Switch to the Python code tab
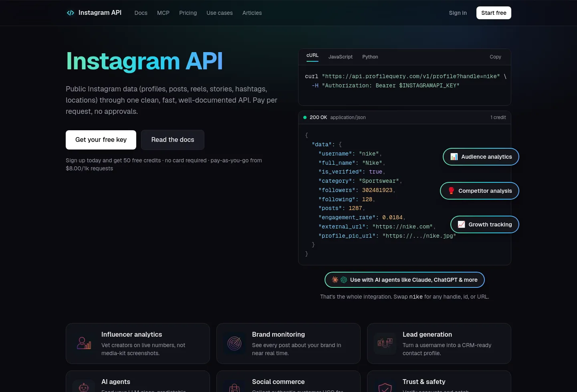Screen dimensions: 577x392 pyautogui.click(x=370, y=57)
